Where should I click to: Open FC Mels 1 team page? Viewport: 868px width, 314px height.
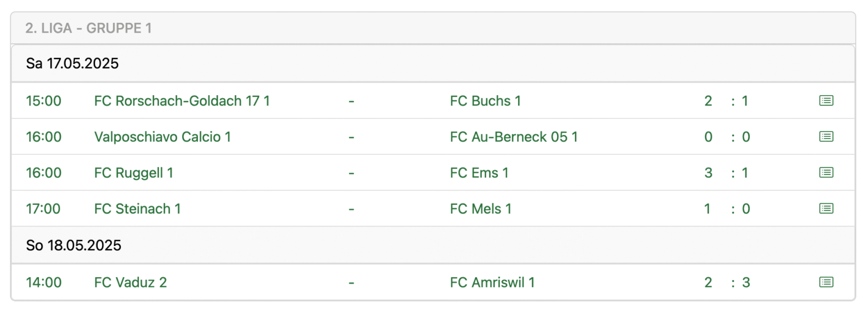pyautogui.click(x=481, y=209)
